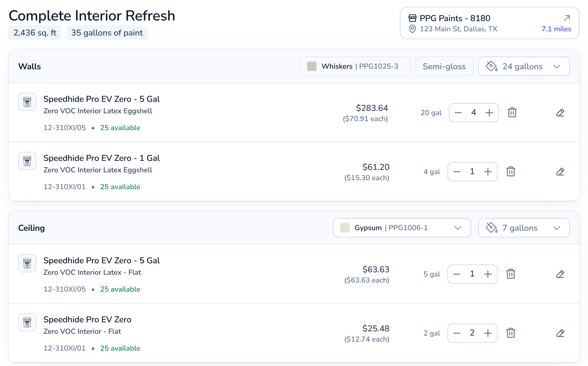Click the Gypsum color swatch square

pos(345,228)
